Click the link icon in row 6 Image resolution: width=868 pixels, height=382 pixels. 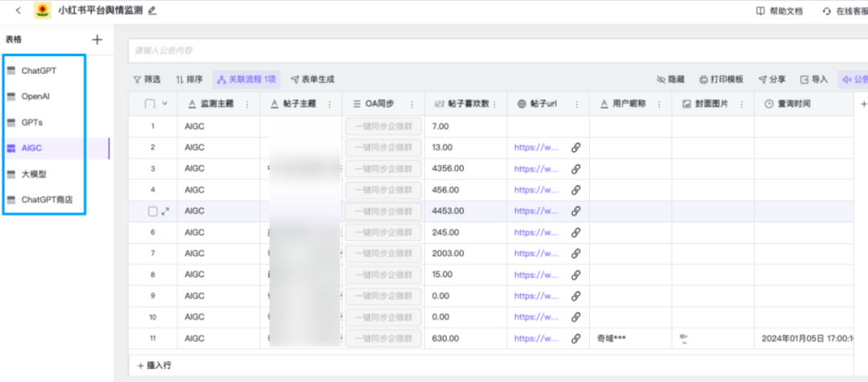coord(575,232)
